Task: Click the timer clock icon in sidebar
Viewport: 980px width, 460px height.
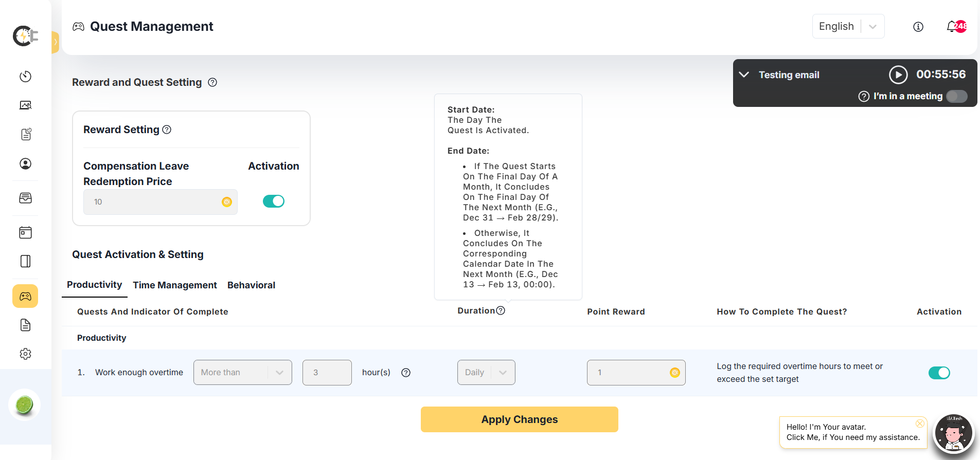Action: [x=25, y=77]
